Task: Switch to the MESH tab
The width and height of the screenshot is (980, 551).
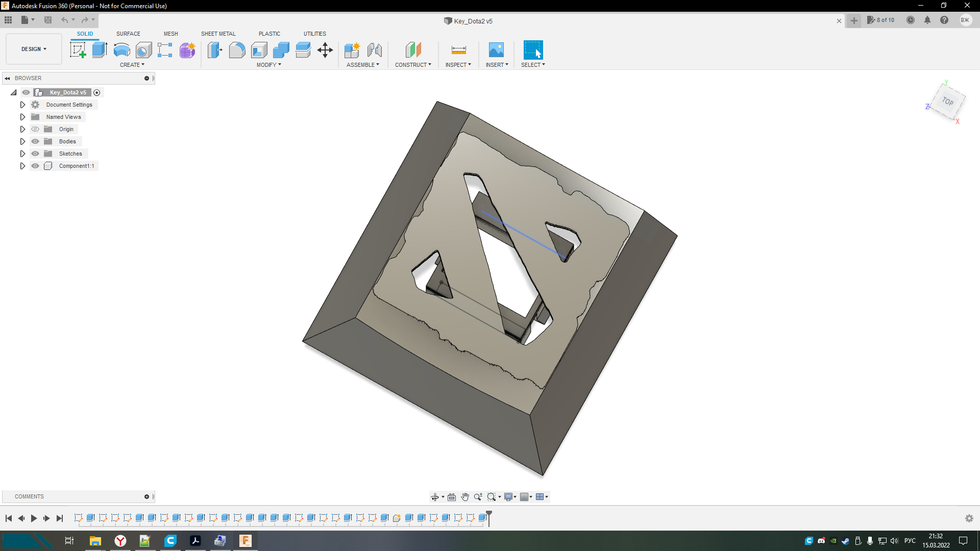Action: pos(171,34)
